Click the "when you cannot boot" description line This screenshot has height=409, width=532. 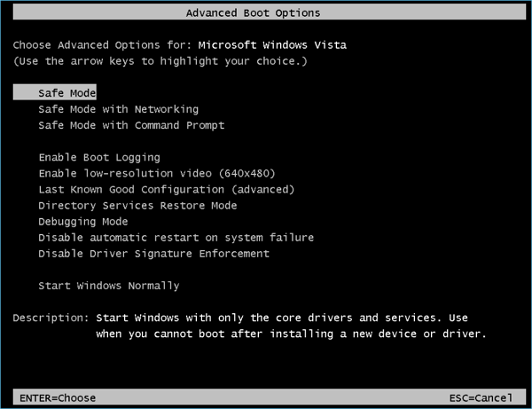(x=291, y=334)
